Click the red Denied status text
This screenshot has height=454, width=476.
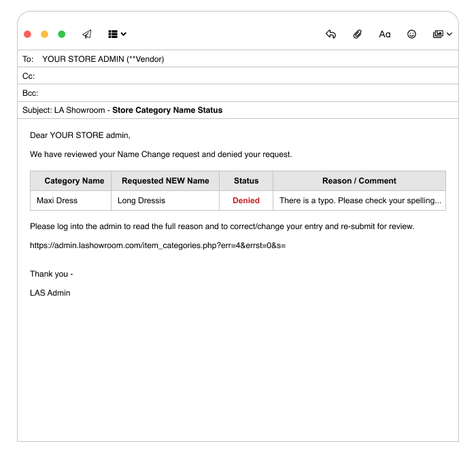[x=246, y=200]
